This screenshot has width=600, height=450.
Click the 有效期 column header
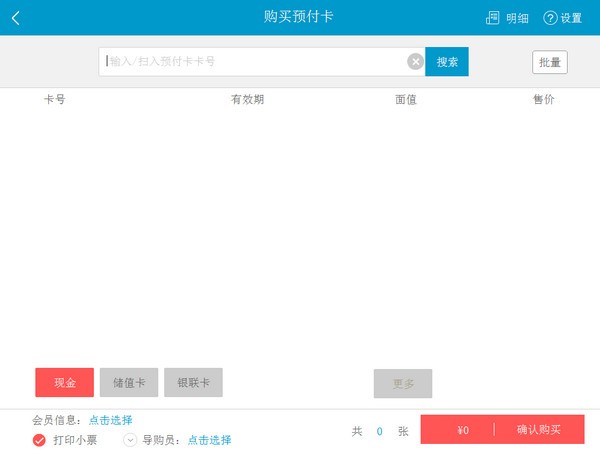[x=248, y=100]
